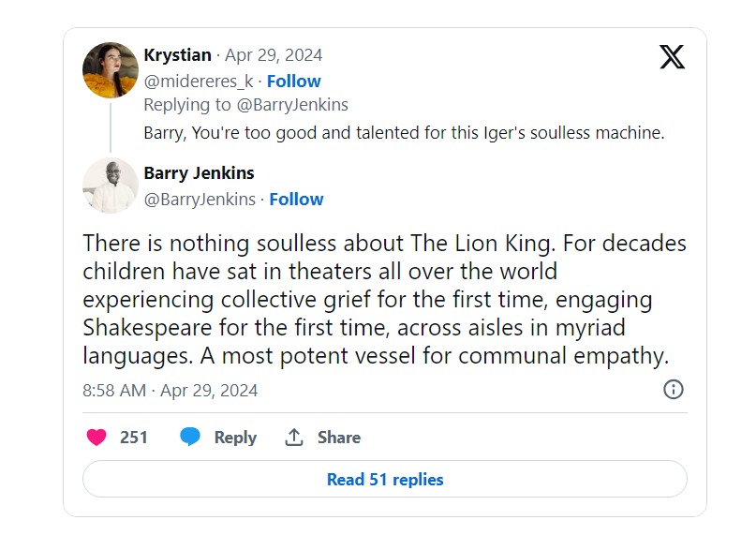The height and width of the screenshot is (535, 756).
Task: Click the blue reply bubble icon
Action: [191, 438]
